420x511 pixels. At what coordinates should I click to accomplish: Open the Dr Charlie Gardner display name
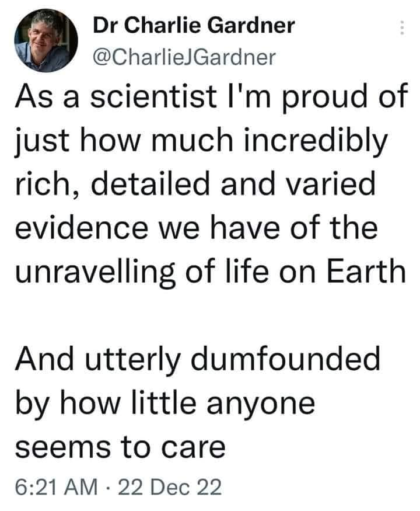(x=194, y=26)
